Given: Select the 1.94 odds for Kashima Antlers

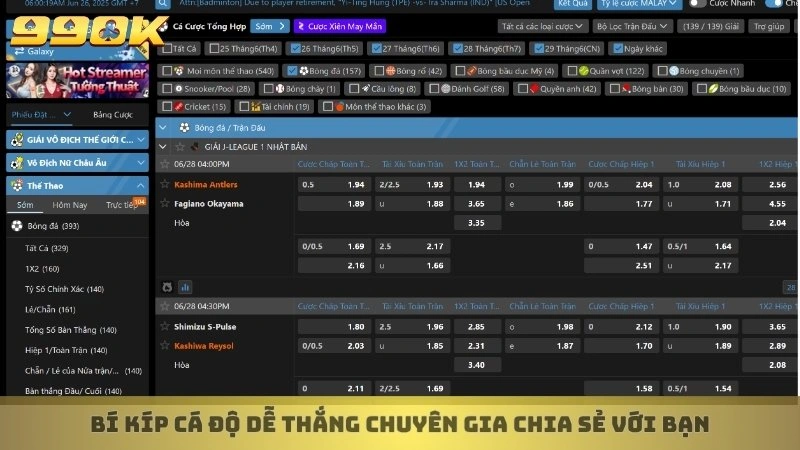Looking at the screenshot, I should [x=356, y=185].
